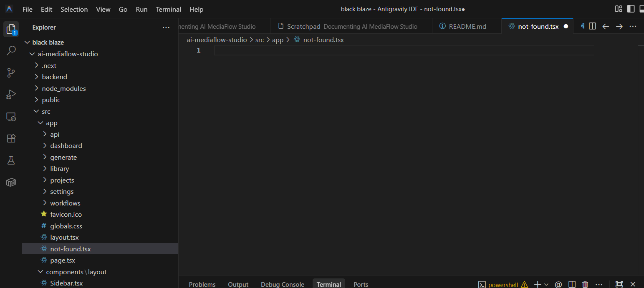Switch to the Output panel tab

point(238,284)
